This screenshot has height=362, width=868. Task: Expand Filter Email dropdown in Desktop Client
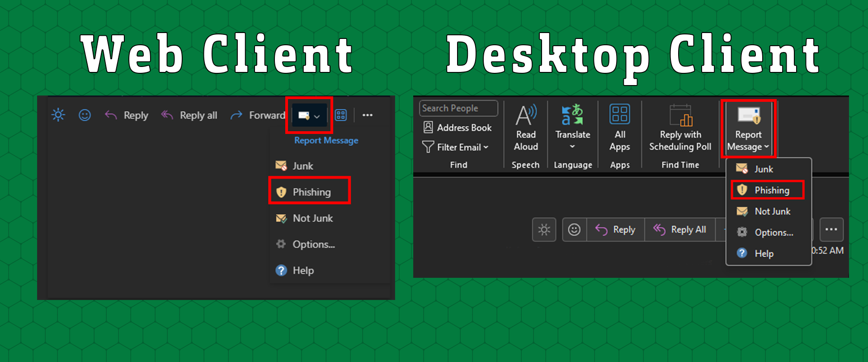point(456,147)
